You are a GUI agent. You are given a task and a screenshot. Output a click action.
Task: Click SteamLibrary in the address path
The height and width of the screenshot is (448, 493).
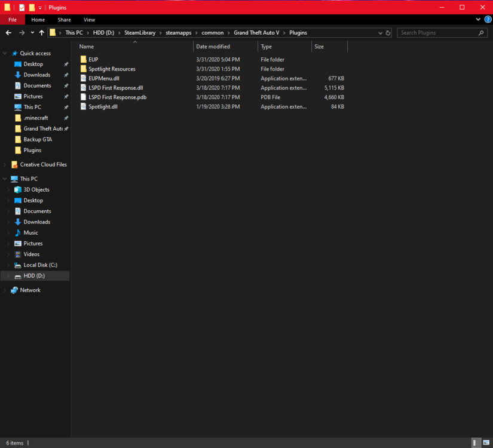pos(140,33)
